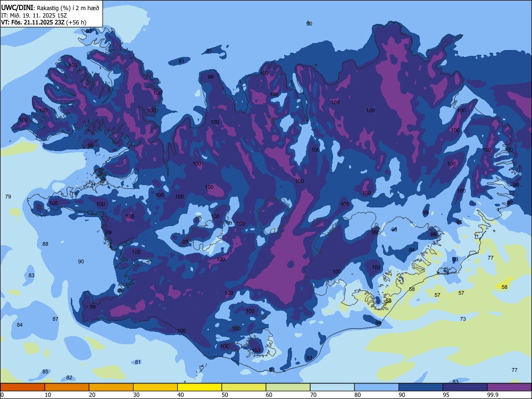Click the legend tick label '30'
532x399 pixels.
(136, 395)
